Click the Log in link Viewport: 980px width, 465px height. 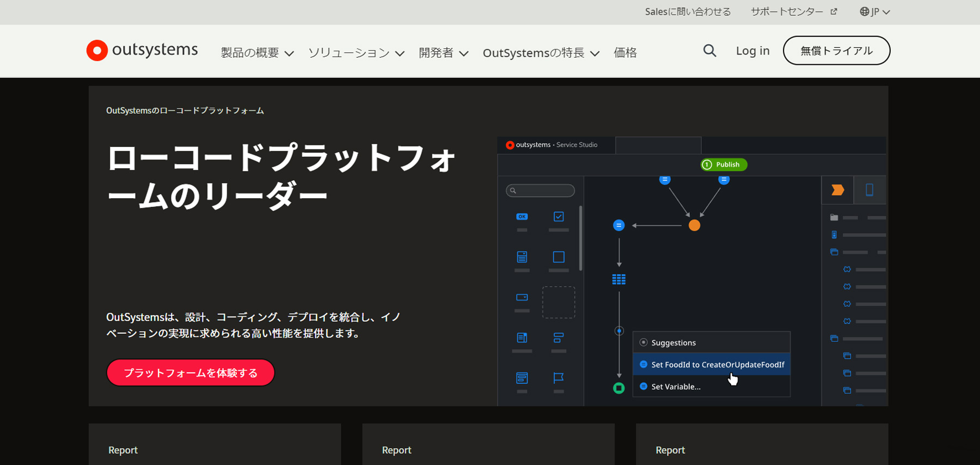point(752,51)
